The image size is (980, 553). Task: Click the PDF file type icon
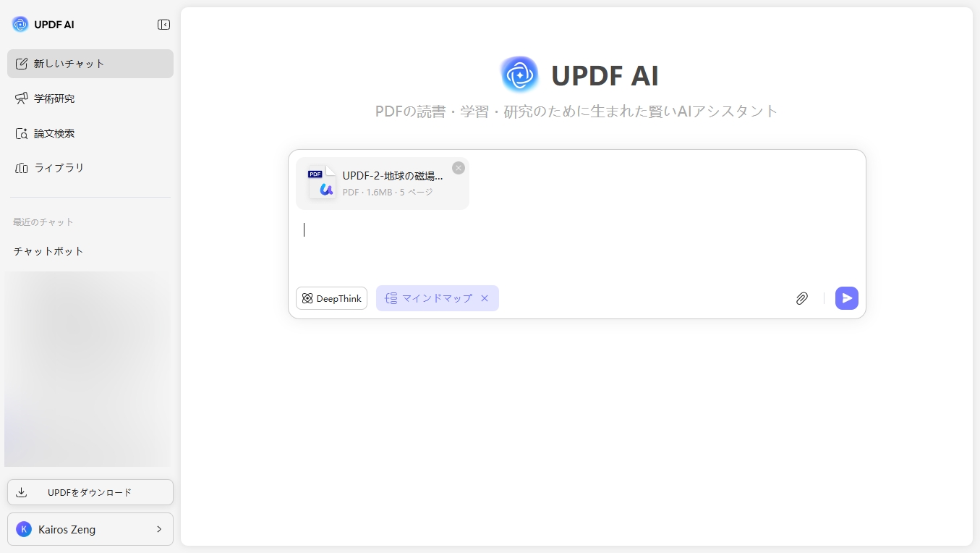tap(322, 182)
